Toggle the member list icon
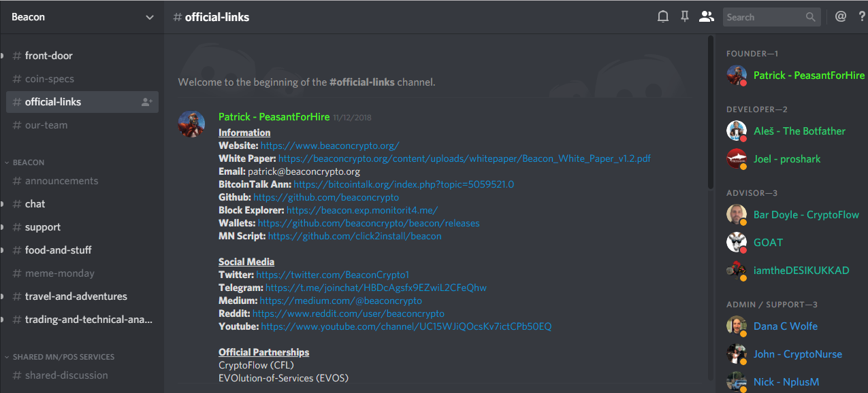The image size is (868, 393). 707,17
